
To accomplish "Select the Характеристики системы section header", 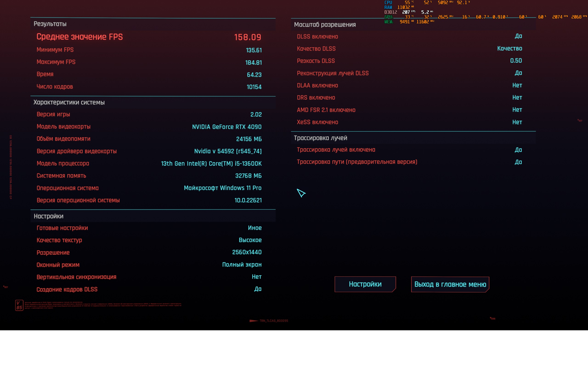I will click(69, 102).
